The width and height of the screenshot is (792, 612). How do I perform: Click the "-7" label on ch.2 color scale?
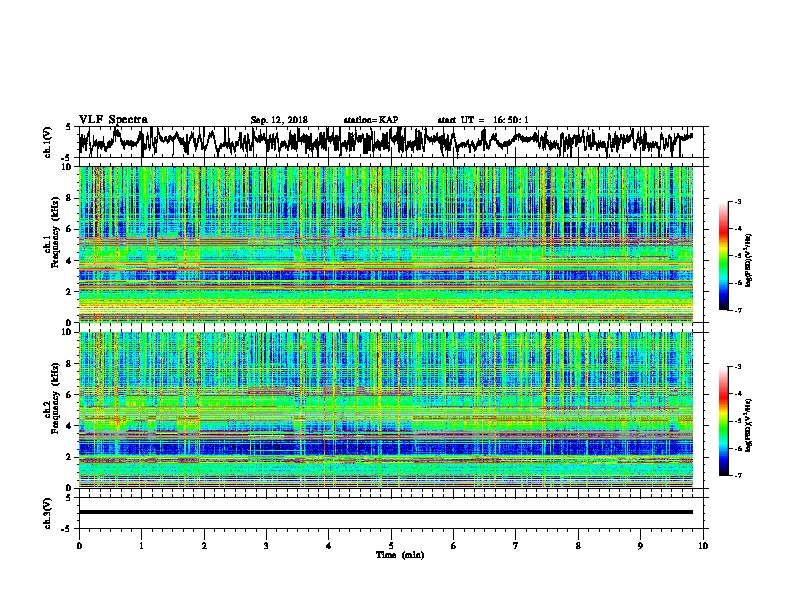tap(737, 475)
